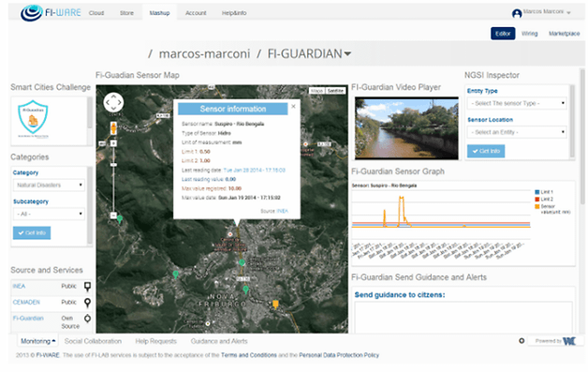Click the Street View pegman icon
588x372 pixels.
tap(113, 127)
